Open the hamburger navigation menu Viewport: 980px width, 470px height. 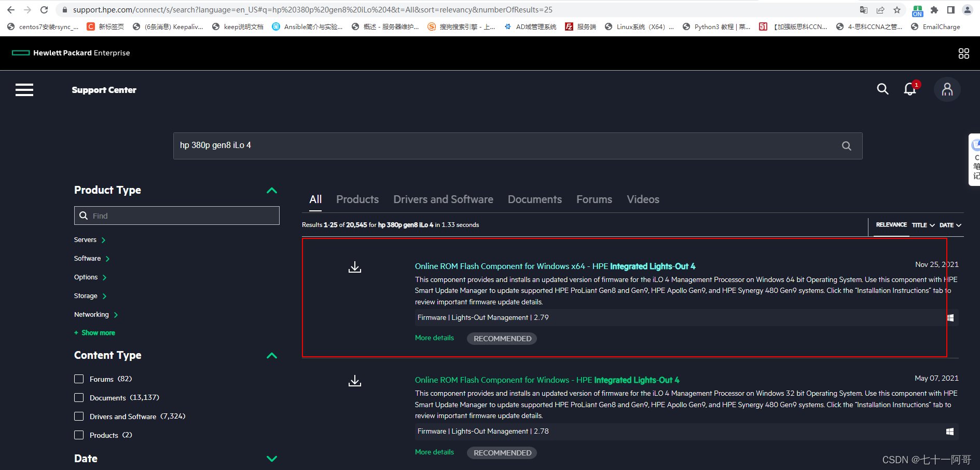click(x=24, y=90)
